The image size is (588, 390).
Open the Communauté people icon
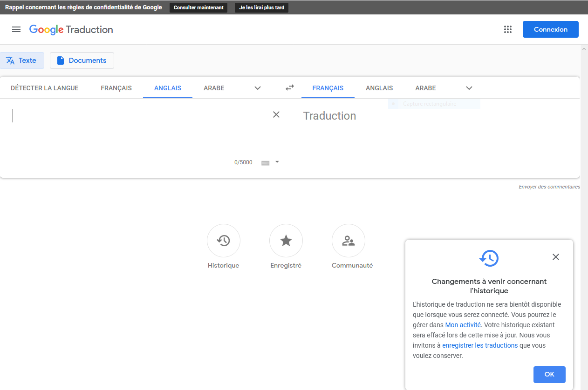(x=349, y=241)
